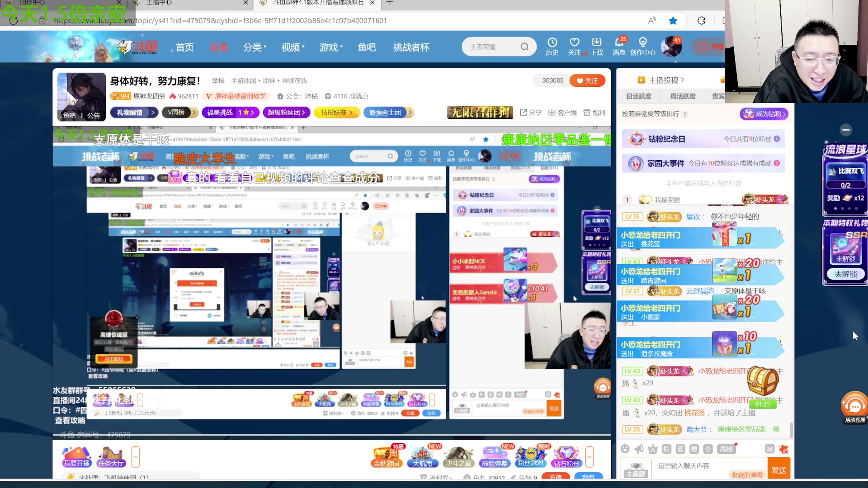Toggle the 梗 chat filter
The image size is (868, 488).
693,449
